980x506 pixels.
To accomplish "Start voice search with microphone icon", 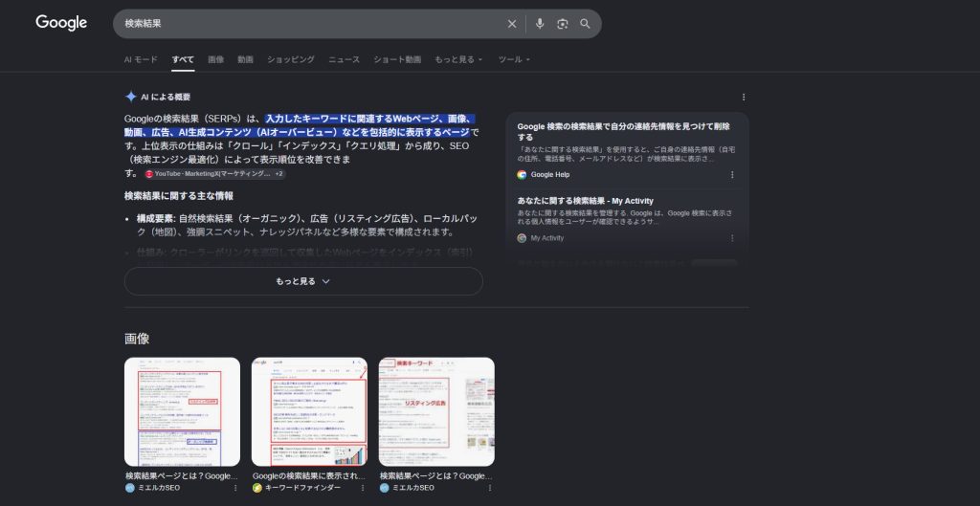I will click(x=540, y=24).
